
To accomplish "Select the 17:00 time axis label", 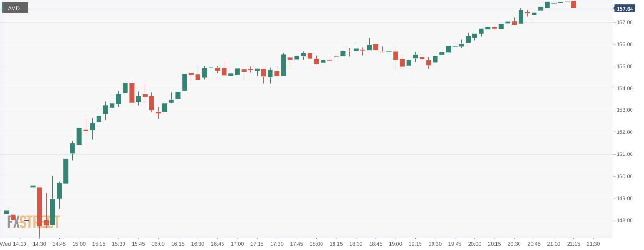I will tap(237, 244).
